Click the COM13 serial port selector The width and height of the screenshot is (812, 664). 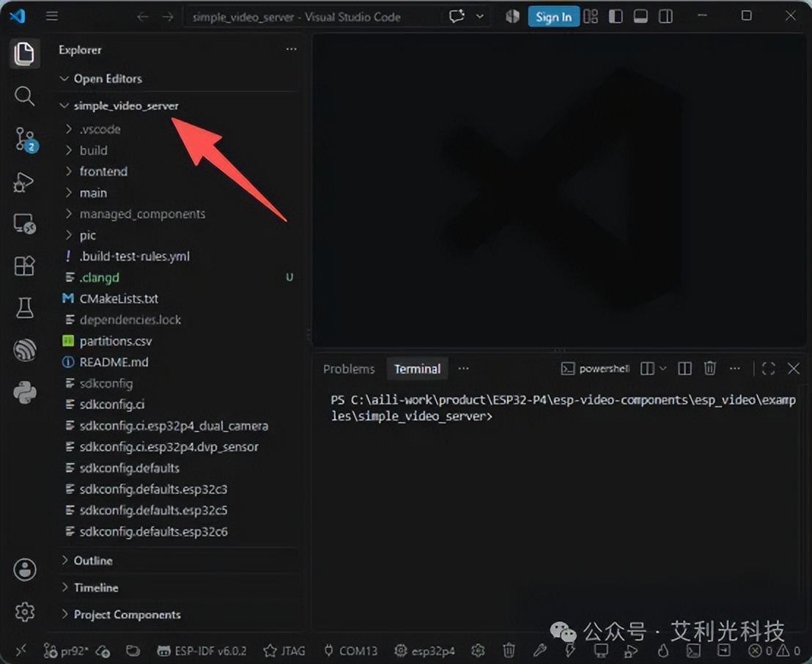tap(350, 651)
